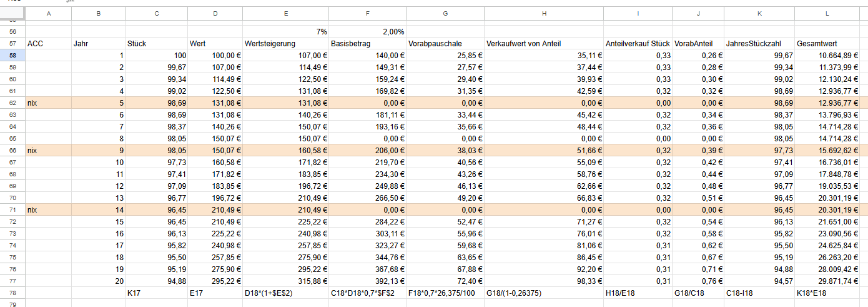
Task: Click formula text 'K18*E18'
Action: (812, 293)
